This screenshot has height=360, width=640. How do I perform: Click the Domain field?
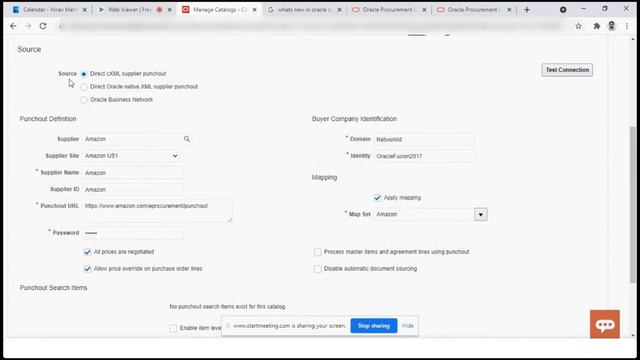click(x=424, y=140)
